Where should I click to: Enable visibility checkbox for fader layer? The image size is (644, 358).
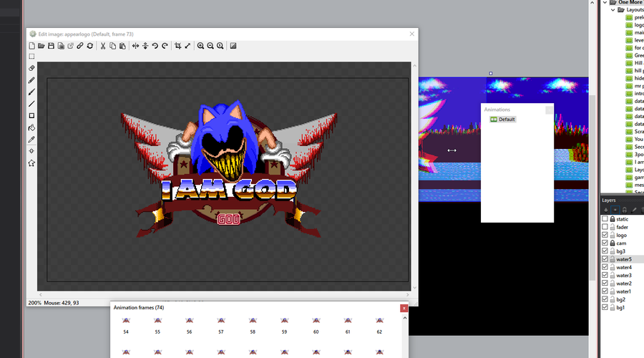[605, 227]
